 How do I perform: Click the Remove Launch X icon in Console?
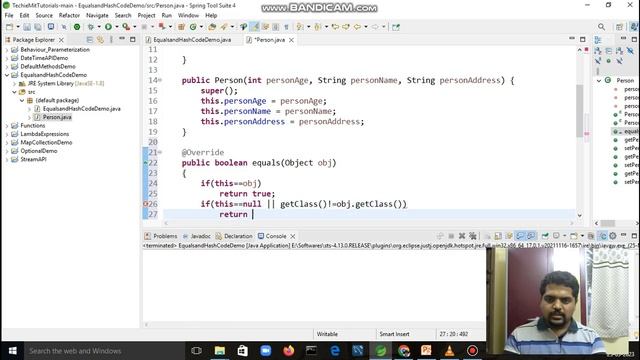[x=462, y=236]
